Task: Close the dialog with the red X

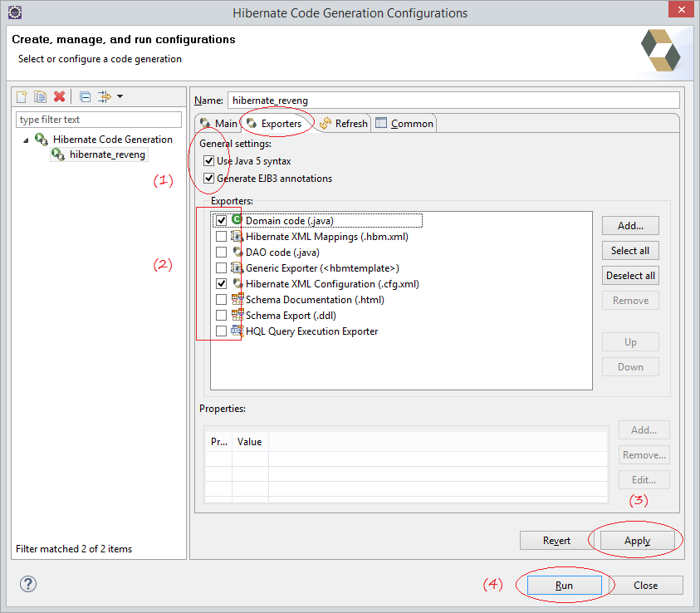Action: [x=681, y=9]
